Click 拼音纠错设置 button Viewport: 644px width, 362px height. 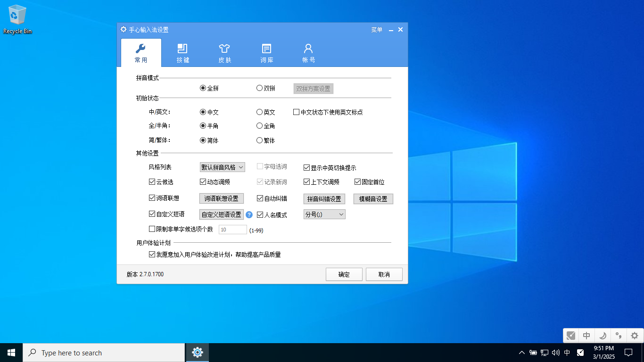click(324, 199)
